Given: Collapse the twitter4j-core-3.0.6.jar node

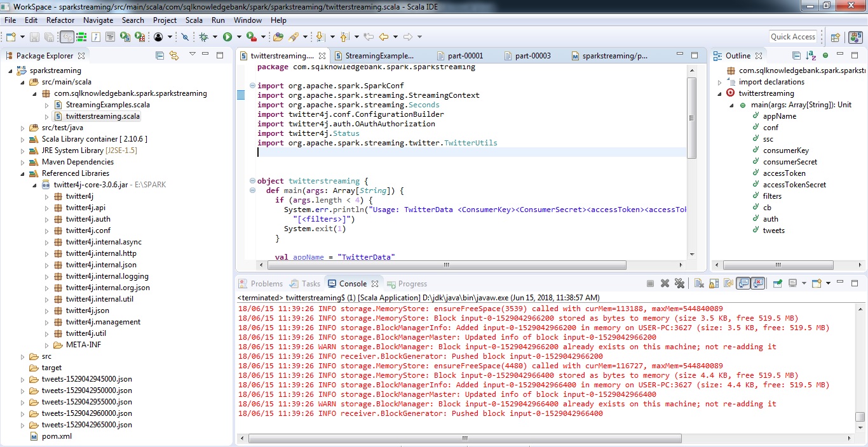Looking at the screenshot, I should (35, 185).
